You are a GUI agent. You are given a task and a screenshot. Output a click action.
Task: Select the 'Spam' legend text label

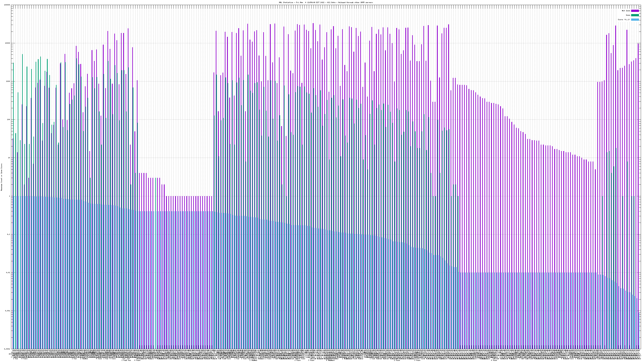(x=628, y=15)
